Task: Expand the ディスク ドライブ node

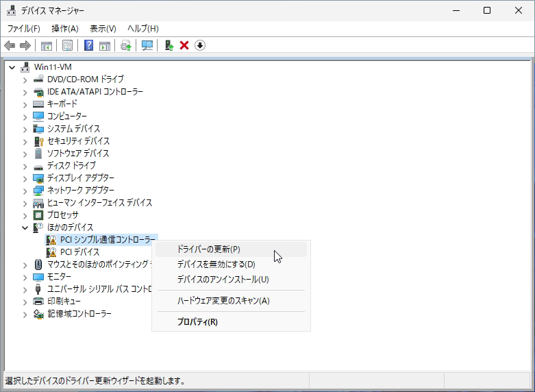Action: coord(25,167)
